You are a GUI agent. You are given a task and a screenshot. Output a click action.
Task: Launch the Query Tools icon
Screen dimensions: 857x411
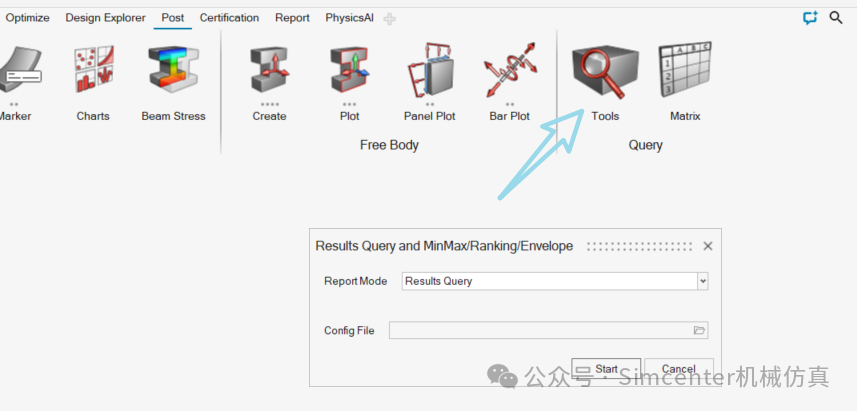[x=604, y=70]
